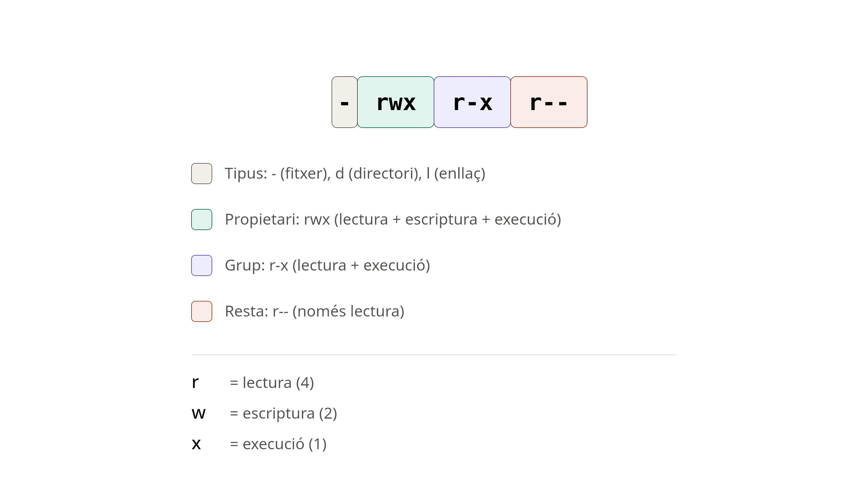Image resolution: width=868 pixels, height=485 pixels.
Task: Click the grey Tipus legend swatch
Action: [201, 174]
